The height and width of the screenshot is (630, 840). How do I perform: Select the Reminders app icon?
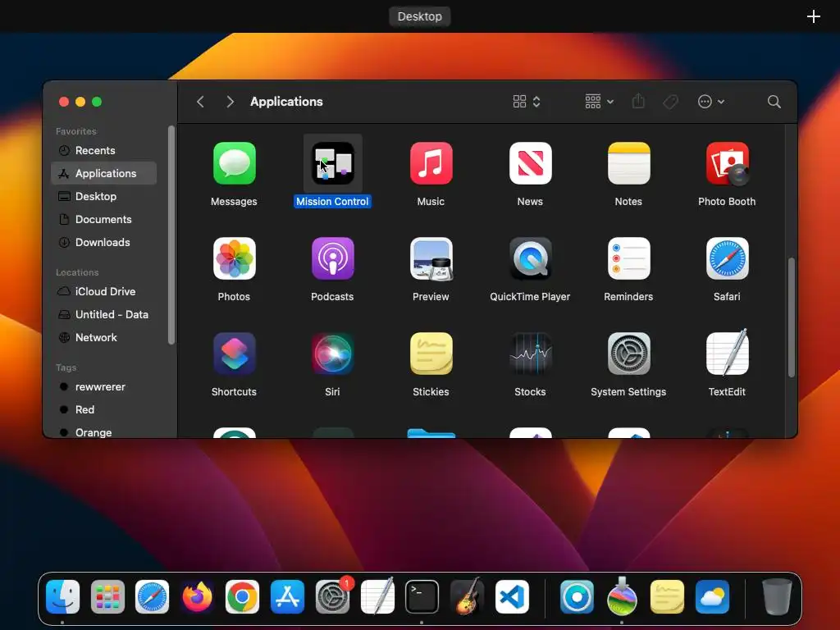pyautogui.click(x=629, y=258)
